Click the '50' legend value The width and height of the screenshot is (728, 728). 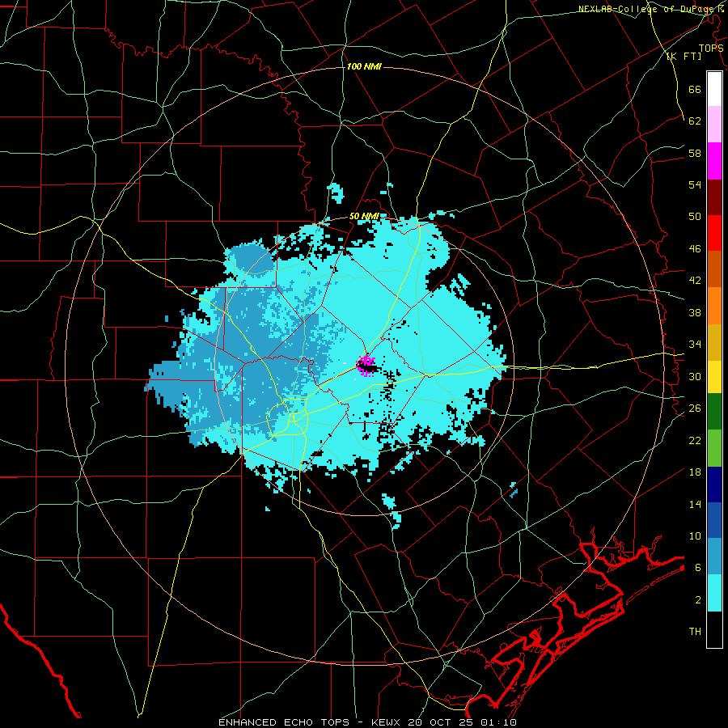[695, 217]
